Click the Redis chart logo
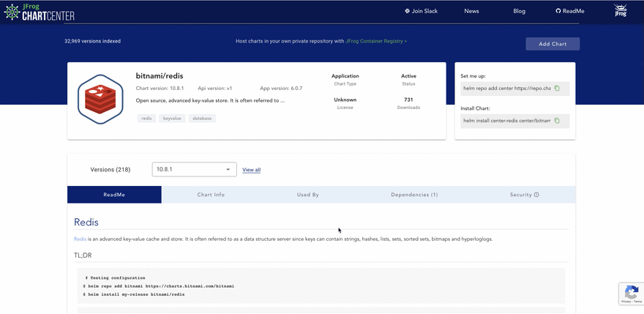 100,99
